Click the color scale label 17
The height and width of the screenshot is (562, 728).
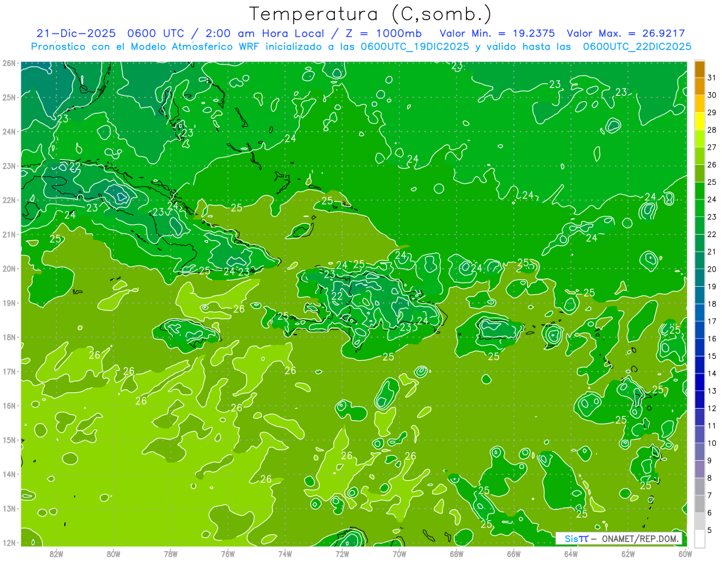click(x=712, y=321)
